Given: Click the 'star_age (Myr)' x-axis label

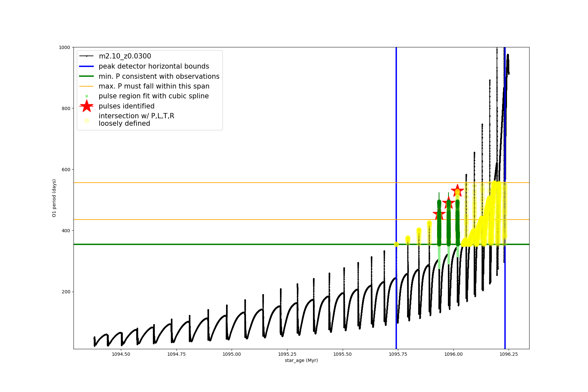Looking at the screenshot, I should [x=301, y=360].
